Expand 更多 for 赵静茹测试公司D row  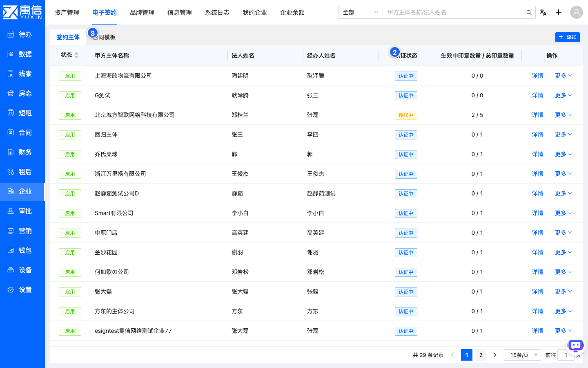[x=563, y=193]
